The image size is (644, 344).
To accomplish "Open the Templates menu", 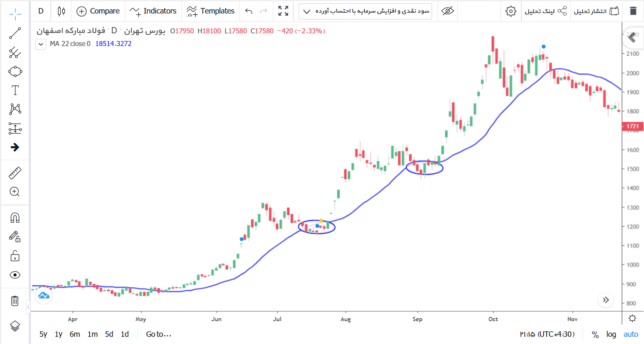I will 211,11.
